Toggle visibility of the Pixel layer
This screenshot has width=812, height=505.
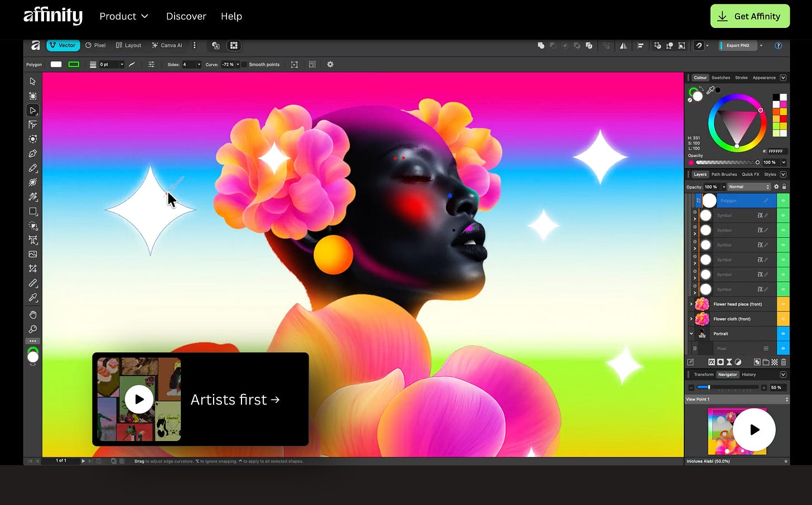(783, 348)
